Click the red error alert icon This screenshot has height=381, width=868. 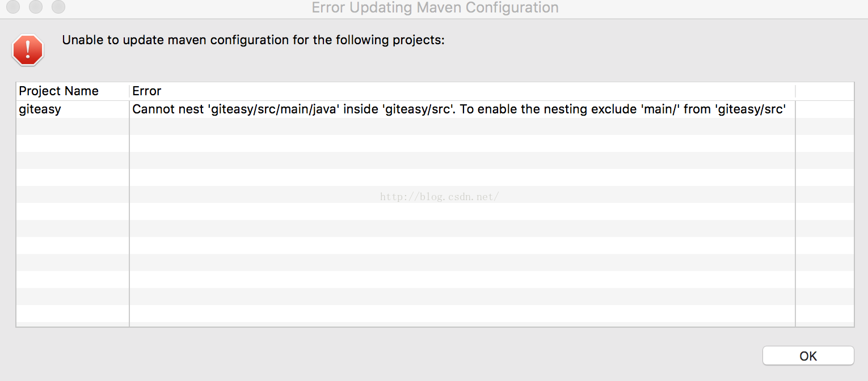[x=28, y=50]
